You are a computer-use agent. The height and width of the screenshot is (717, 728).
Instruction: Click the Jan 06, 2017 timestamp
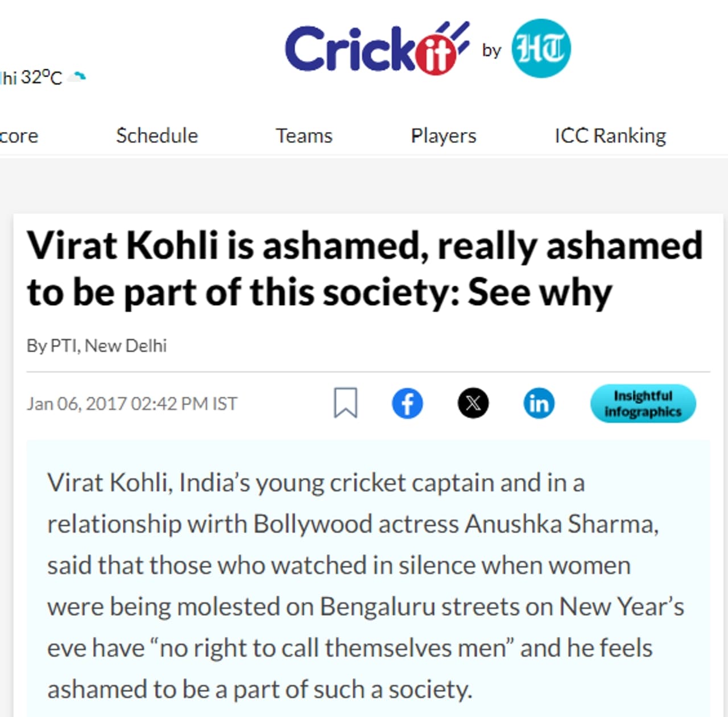coord(132,403)
